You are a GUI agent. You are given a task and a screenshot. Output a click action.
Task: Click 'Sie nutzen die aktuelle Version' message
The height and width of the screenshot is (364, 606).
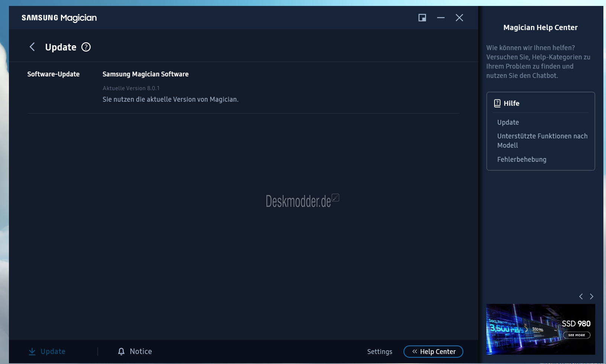[x=171, y=99]
